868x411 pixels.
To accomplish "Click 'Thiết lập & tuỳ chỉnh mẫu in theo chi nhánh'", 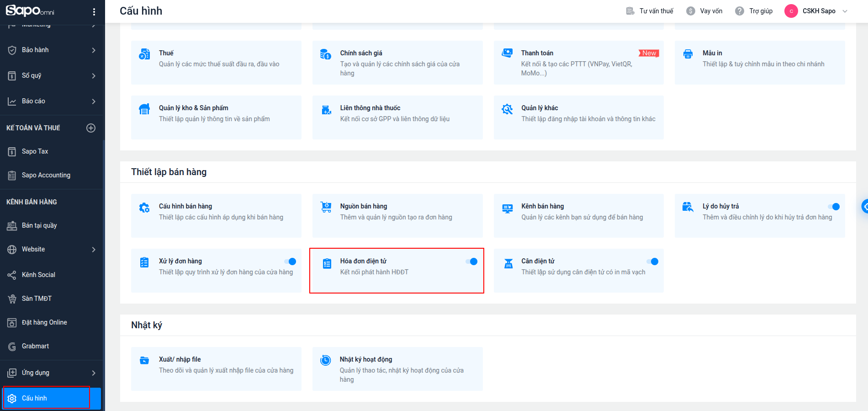I will point(763,64).
